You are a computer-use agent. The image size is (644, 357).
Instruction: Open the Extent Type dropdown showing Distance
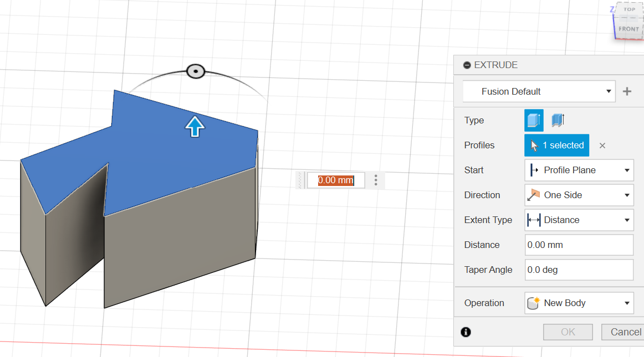click(x=579, y=220)
